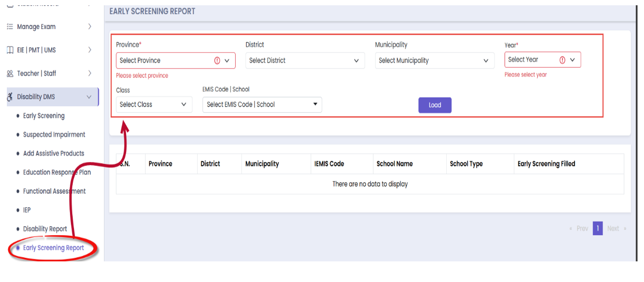644x282 pixels.
Task: Open the Select District dropdown
Action: pyautogui.click(x=305, y=61)
